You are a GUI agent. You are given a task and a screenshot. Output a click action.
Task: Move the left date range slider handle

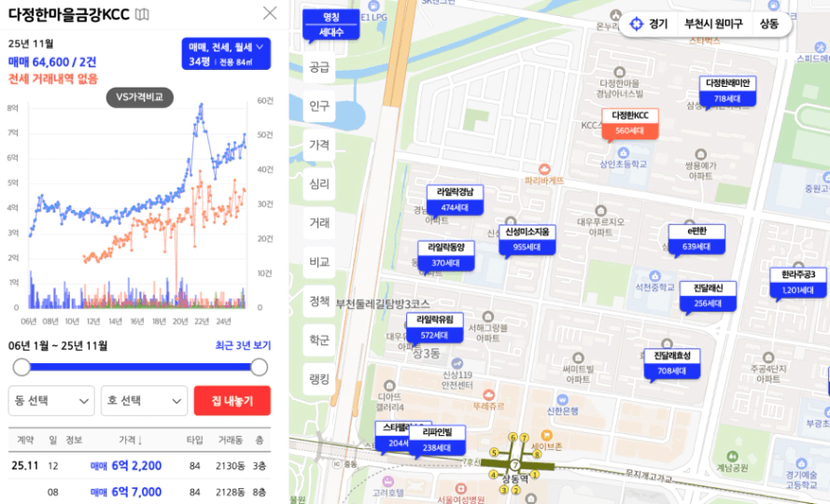point(21,368)
